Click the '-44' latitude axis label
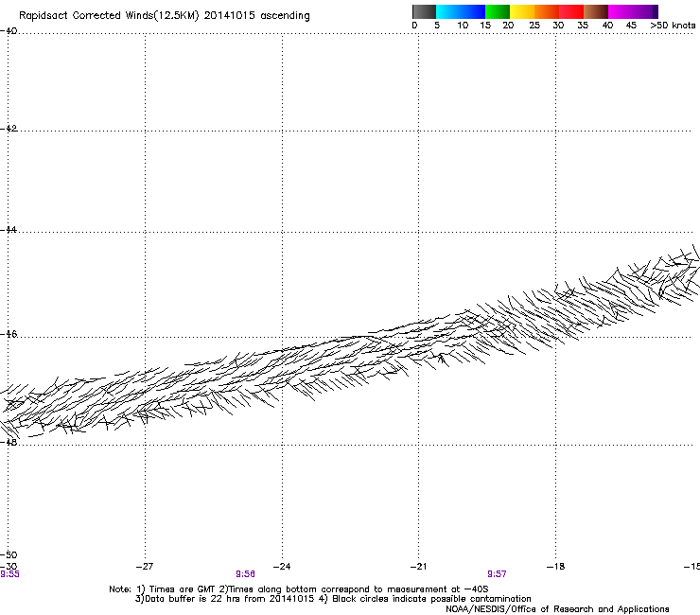 tap(9, 230)
